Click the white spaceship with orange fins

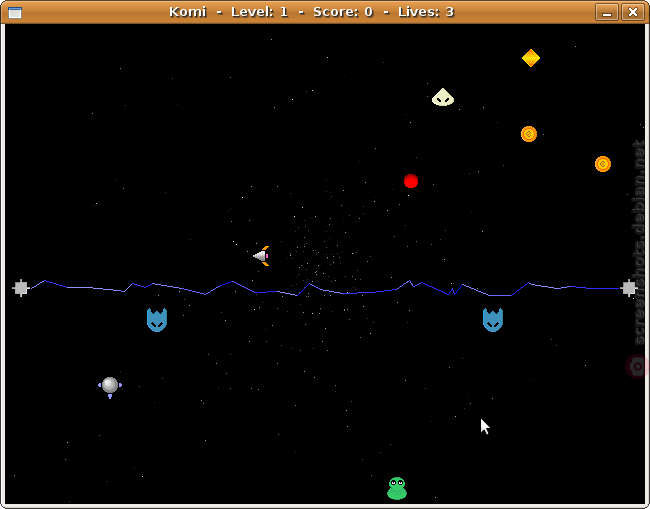point(261,256)
